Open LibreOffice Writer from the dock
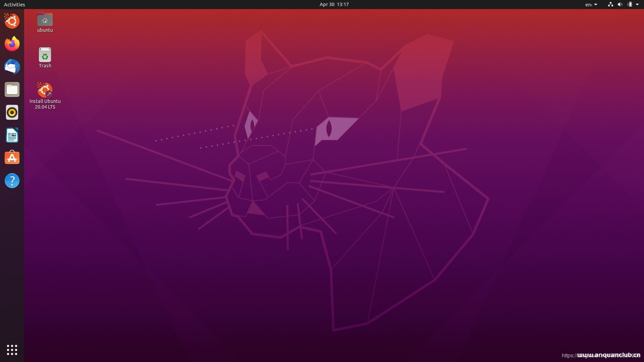 pyautogui.click(x=12, y=135)
